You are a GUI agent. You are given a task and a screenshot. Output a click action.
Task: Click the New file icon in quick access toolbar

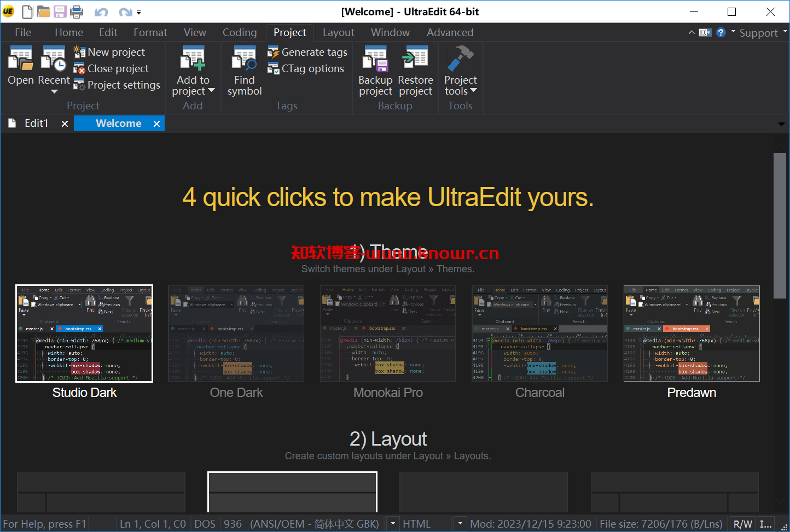[27, 11]
